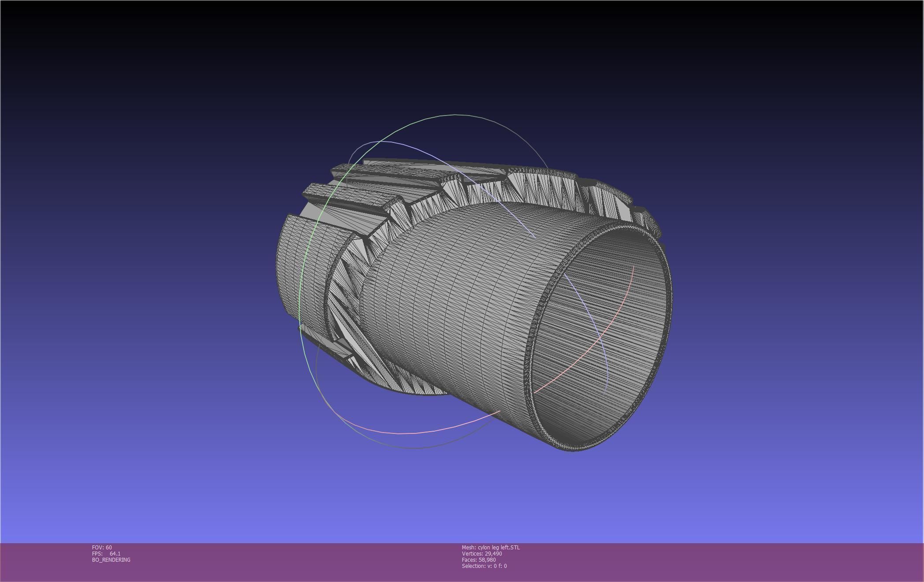
Task: Click the purple info bar background
Action: [x=705, y=562]
